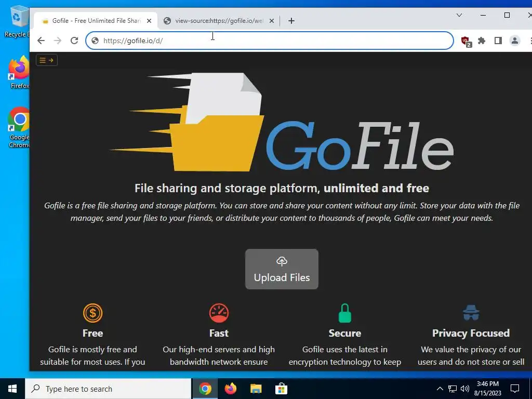Expand the tab search chevron
Image resolution: width=532 pixels, height=399 pixels.
(x=459, y=15)
